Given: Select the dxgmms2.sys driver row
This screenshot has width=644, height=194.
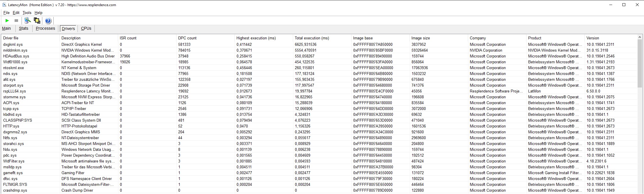Looking at the screenshot, I should click(x=319, y=132).
